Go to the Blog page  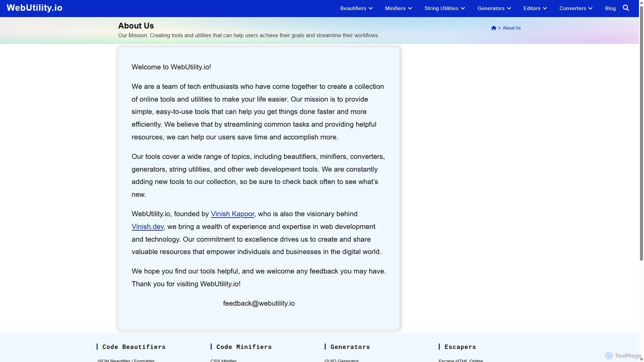coord(610,8)
